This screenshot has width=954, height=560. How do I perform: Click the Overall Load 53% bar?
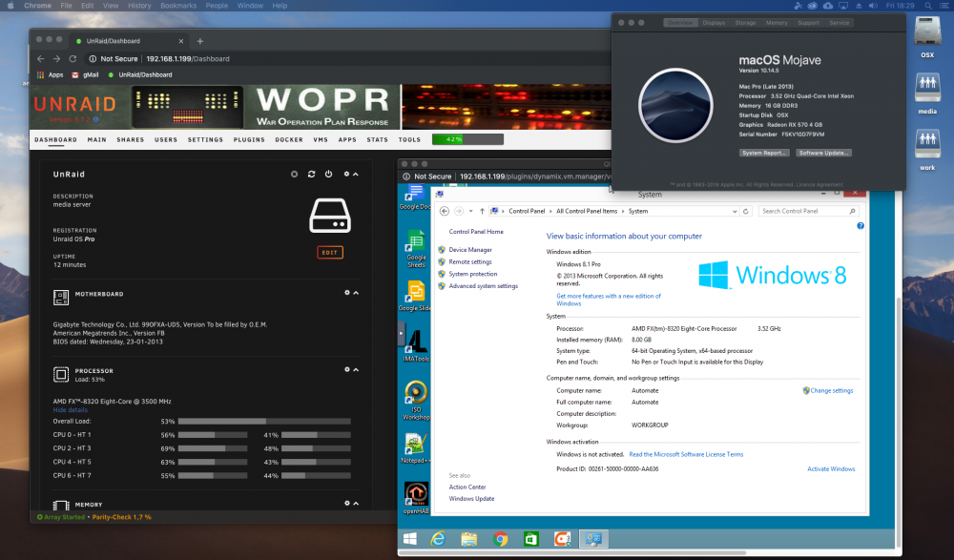(264, 422)
